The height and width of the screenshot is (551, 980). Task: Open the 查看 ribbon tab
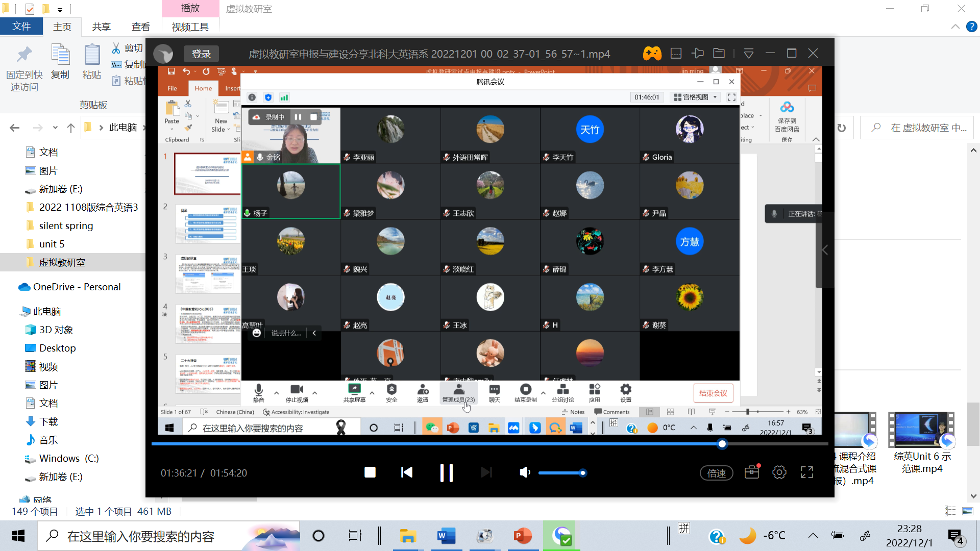pos(140,27)
